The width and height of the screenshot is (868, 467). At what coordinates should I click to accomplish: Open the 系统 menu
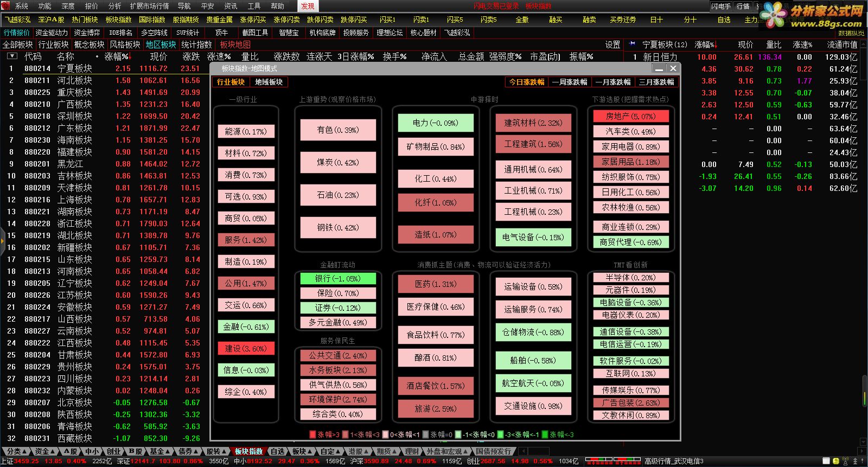coord(21,6)
